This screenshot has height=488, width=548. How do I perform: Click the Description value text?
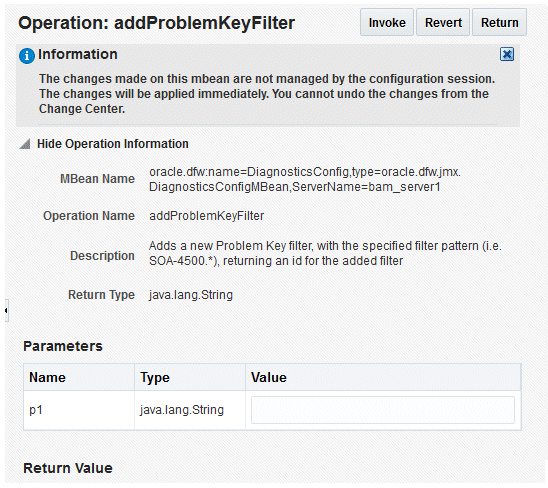point(325,253)
